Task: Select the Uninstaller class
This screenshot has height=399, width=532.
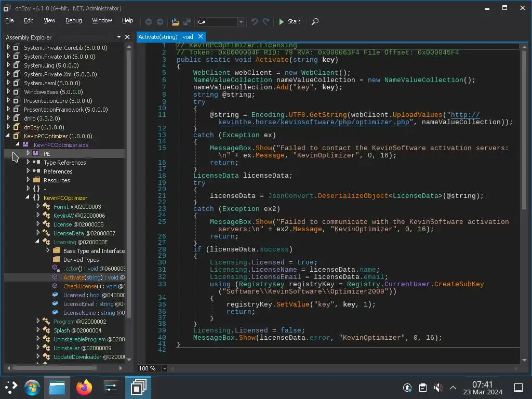Action: coord(82,348)
